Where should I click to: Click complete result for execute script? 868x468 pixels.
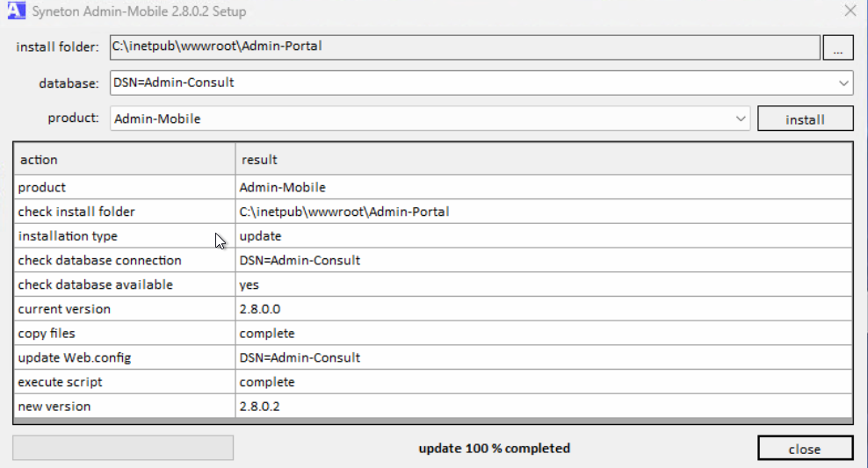(544, 382)
